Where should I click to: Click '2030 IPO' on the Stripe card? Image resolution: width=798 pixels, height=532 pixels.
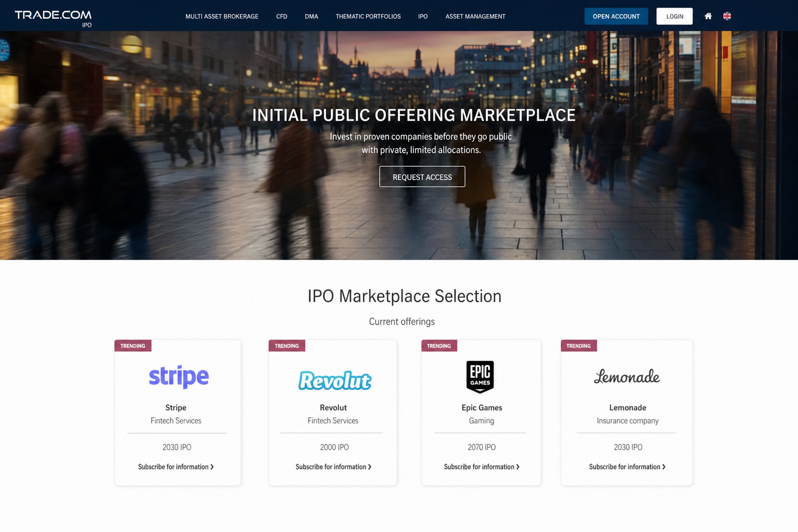[177, 447]
